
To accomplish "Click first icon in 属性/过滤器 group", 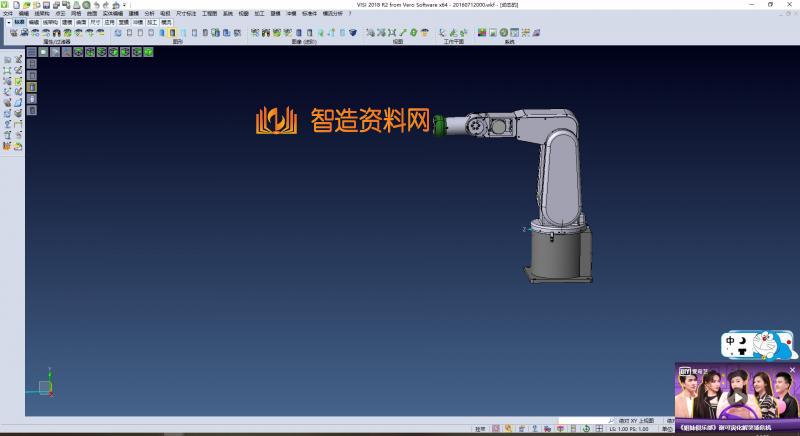I will pyautogui.click(x=13, y=33).
